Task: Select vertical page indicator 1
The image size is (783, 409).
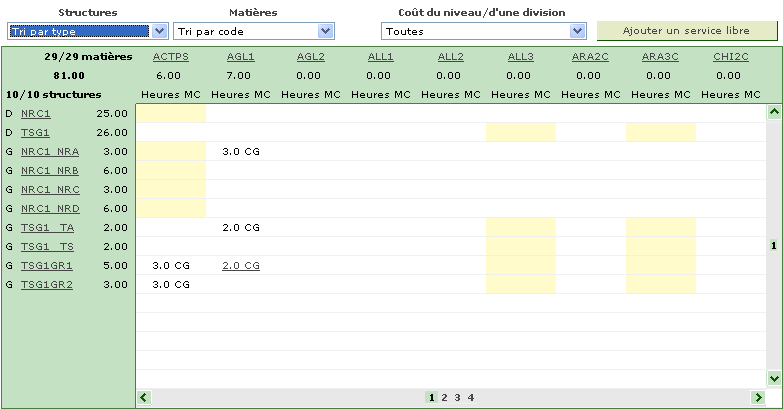Action: tap(774, 245)
